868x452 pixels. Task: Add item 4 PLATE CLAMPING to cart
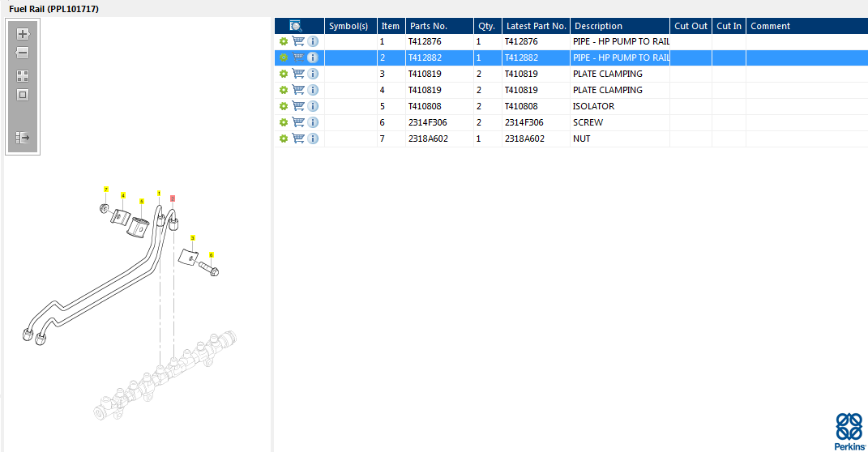click(x=298, y=89)
